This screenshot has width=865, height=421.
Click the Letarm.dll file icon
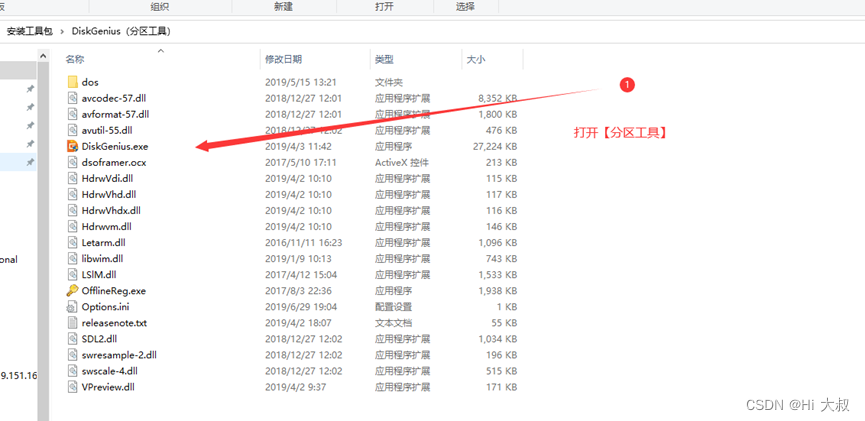(x=72, y=242)
